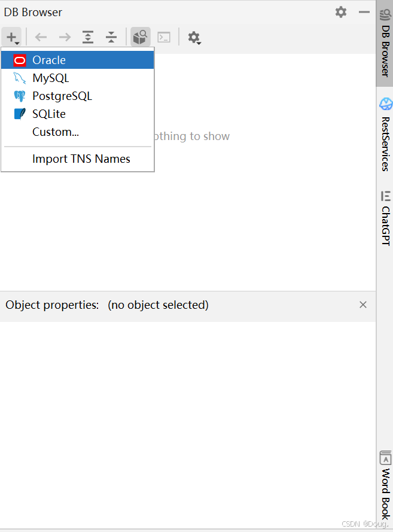Screen dimensions: 393x532
Task: Click the RestServices globe icon
Action: [386, 104]
